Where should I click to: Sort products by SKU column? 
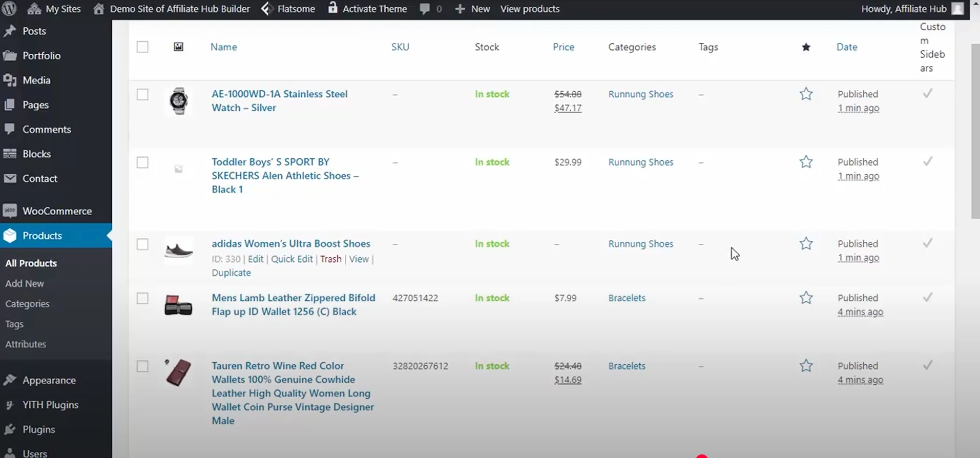(x=400, y=47)
